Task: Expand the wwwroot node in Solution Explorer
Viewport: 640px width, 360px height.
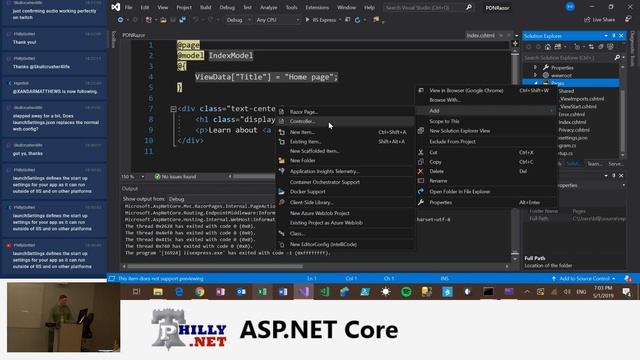Action: [536, 75]
